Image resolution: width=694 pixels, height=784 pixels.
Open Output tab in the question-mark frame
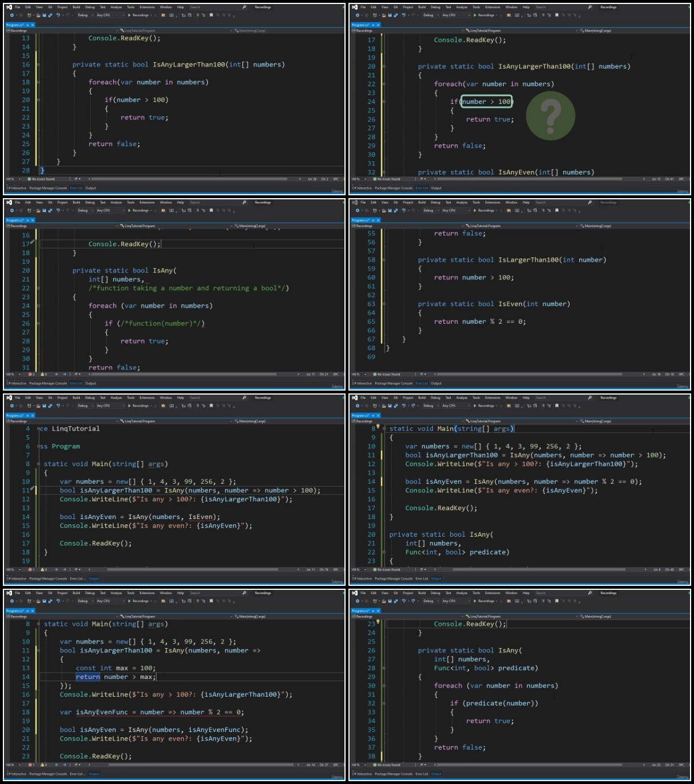click(436, 188)
